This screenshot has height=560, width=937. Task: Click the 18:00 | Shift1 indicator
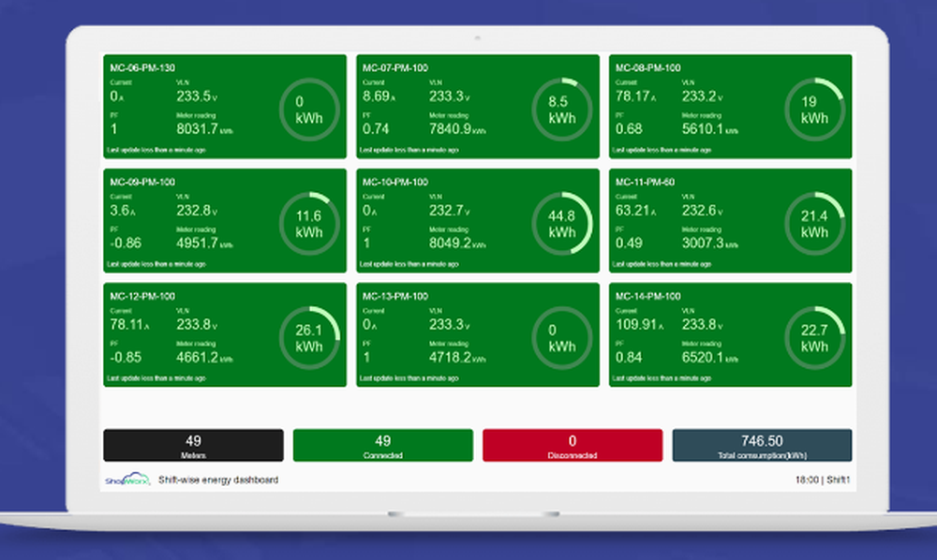[823, 479]
